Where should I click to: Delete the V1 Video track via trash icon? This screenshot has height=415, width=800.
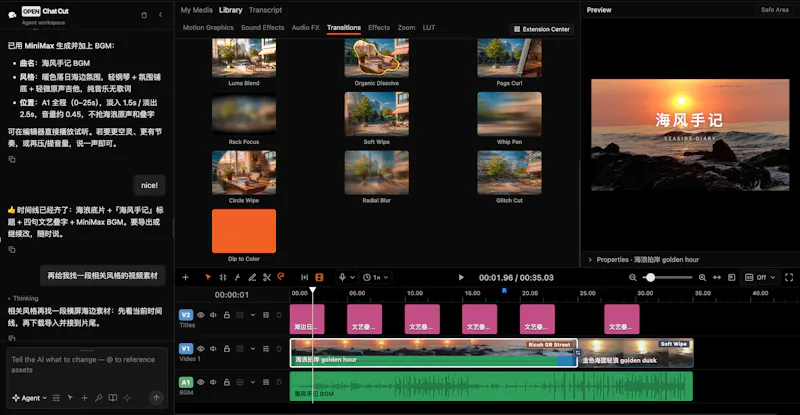(x=279, y=349)
